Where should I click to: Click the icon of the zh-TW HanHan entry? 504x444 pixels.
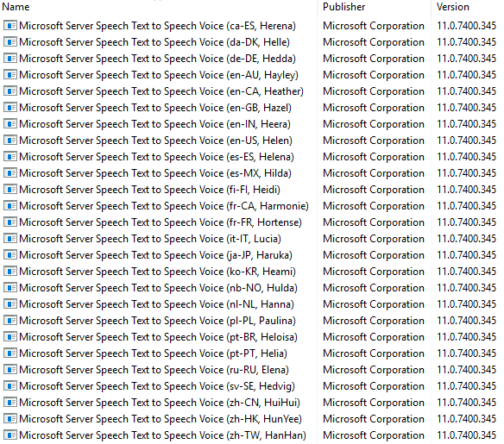tap(10, 435)
